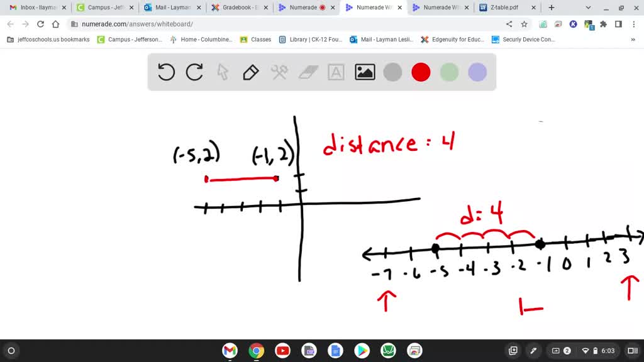Image resolution: width=644 pixels, height=362 pixels.
Task: Launch YouTube from the taskbar
Action: click(282, 351)
